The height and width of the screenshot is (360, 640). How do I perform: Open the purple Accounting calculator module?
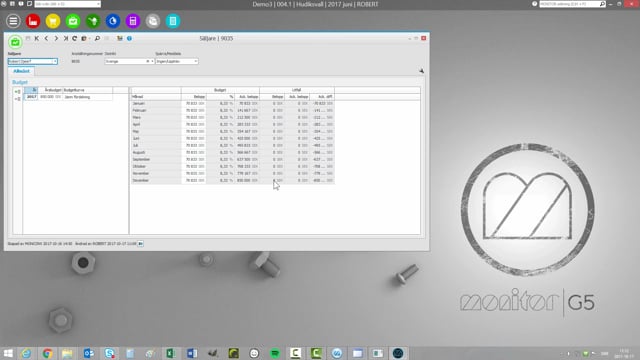(133, 21)
